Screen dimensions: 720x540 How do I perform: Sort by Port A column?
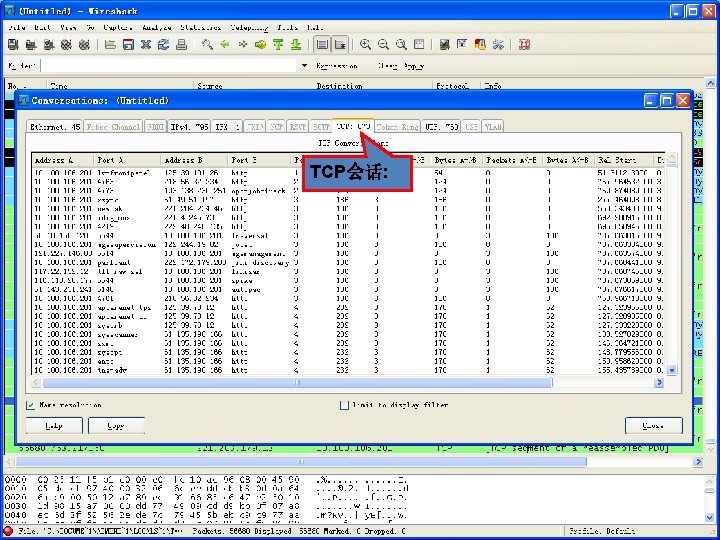127,160
